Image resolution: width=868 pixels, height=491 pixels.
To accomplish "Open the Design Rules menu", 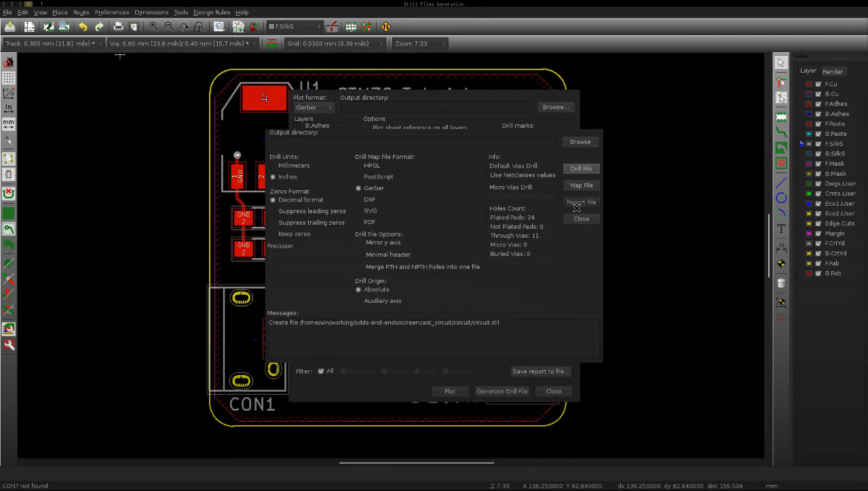I will click(212, 12).
